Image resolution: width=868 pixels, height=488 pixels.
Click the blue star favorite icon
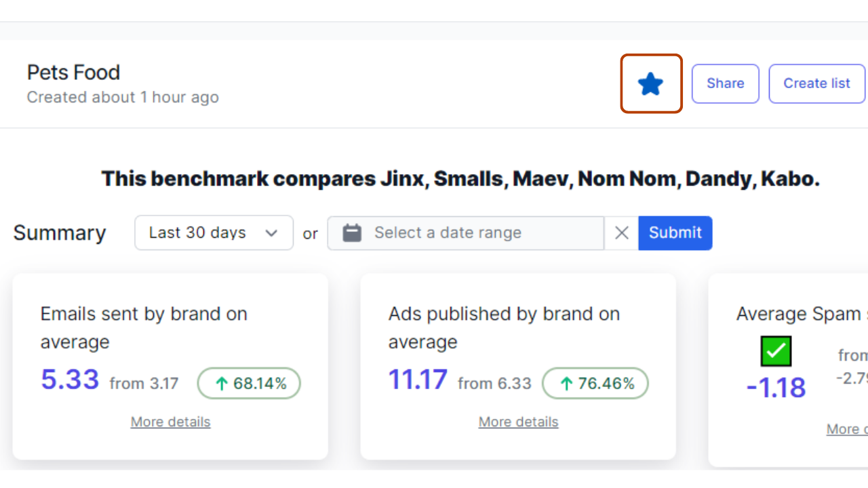click(650, 84)
